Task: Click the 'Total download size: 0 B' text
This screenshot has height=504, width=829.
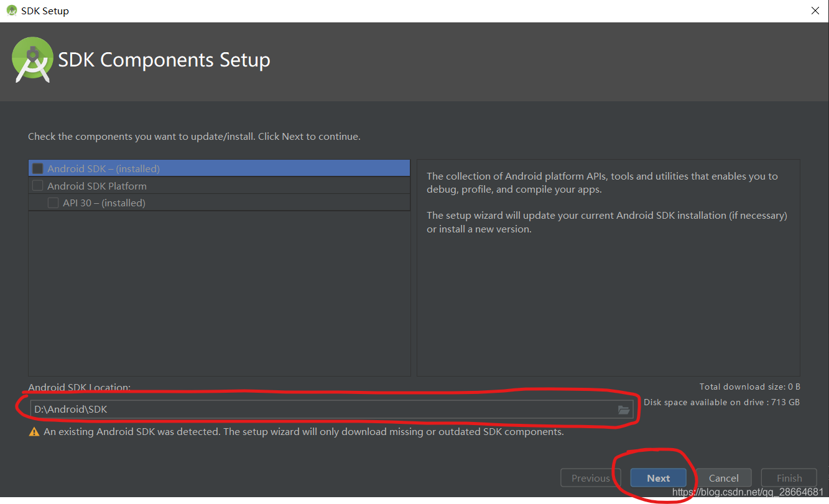Action: tap(749, 387)
